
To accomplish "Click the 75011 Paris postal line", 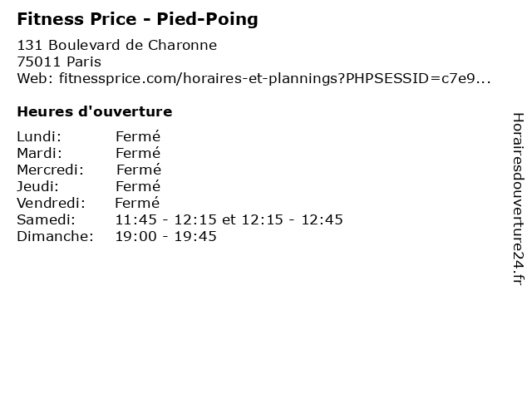I will pyautogui.click(x=58, y=62).
